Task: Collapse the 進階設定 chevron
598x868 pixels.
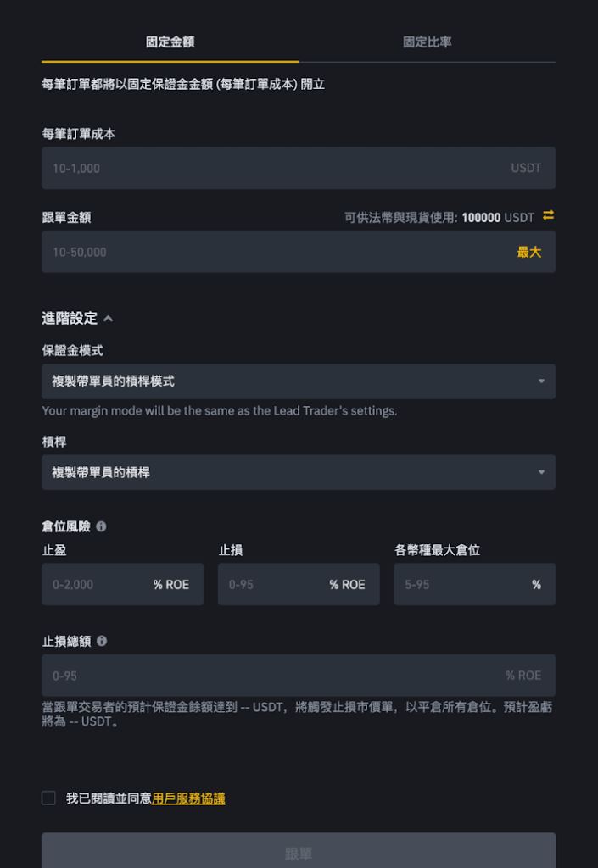Action: [108, 319]
